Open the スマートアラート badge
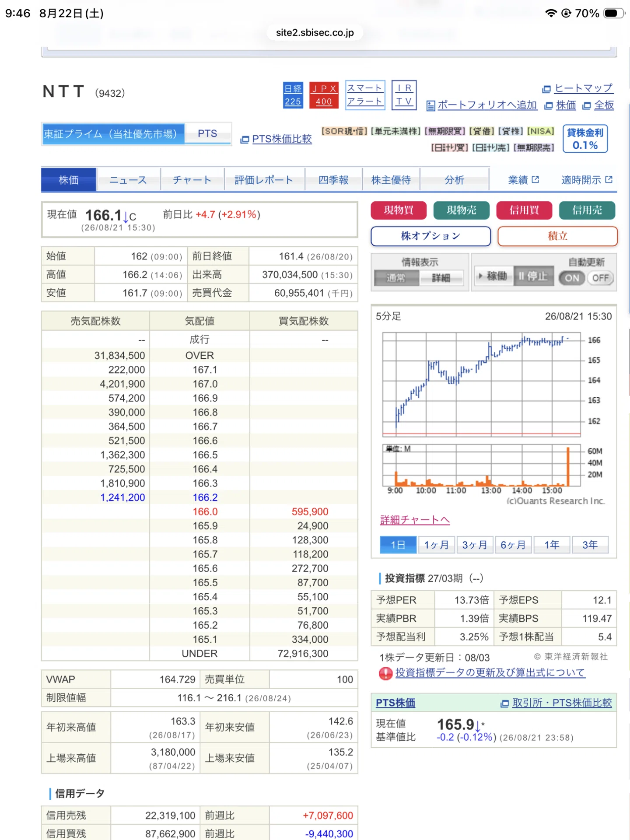This screenshot has width=630, height=840. [x=365, y=95]
